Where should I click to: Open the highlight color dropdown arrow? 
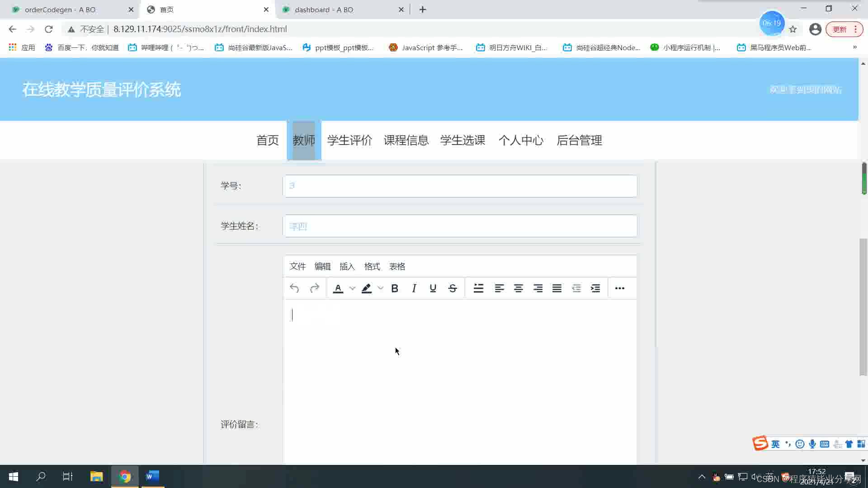(x=381, y=288)
